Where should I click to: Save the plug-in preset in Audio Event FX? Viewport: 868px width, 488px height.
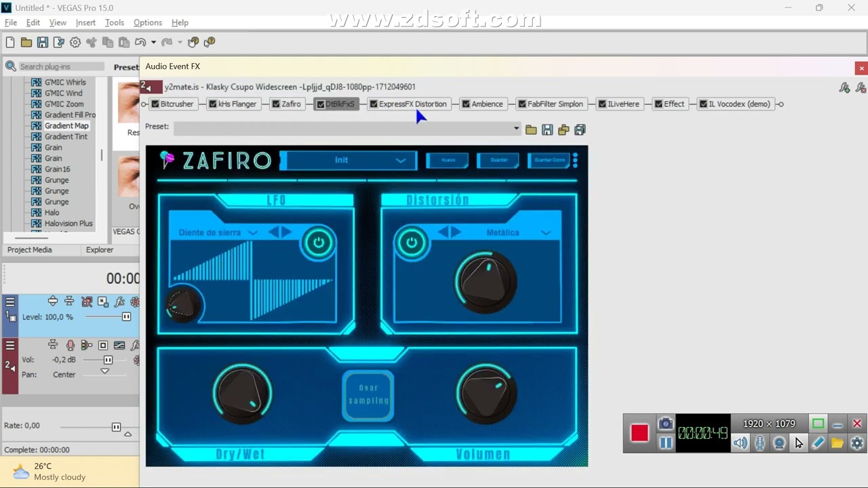tap(547, 129)
